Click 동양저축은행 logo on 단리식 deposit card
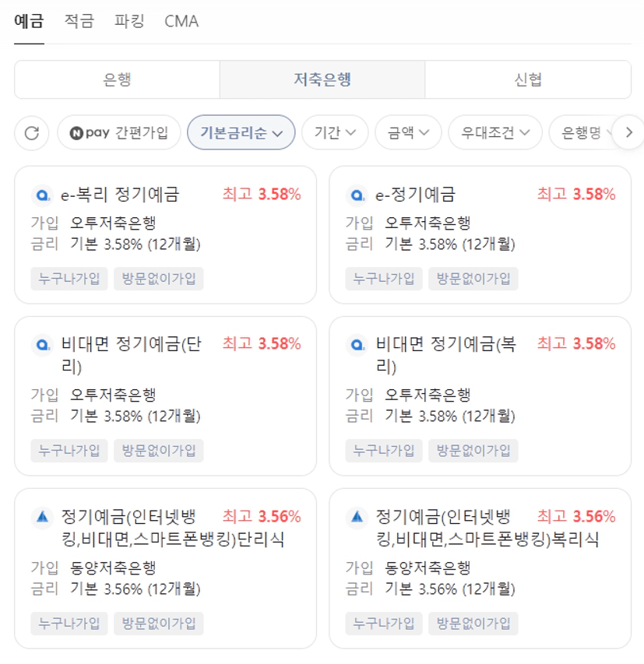The height and width of the screenshot is (664, 644). tap(42, 516)
